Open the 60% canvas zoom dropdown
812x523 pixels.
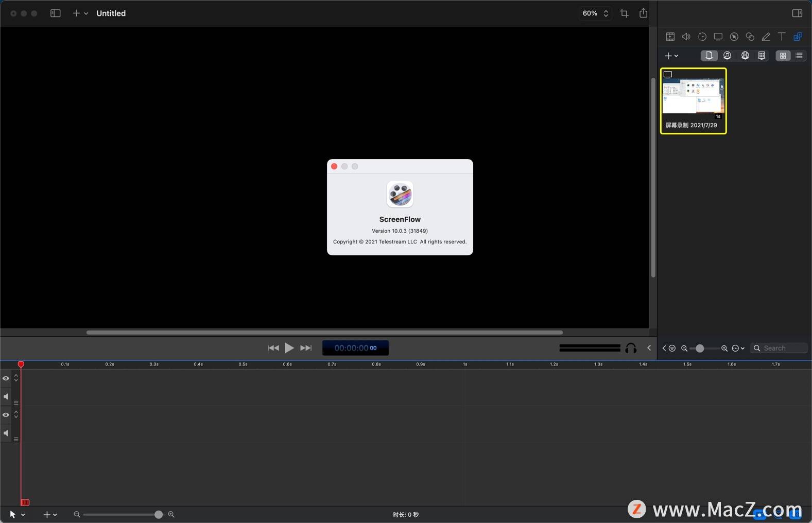(595, 13)
